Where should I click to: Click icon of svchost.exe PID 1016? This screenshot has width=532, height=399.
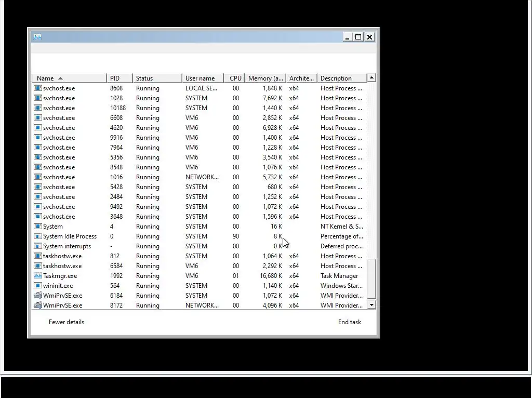pos(37,177)
